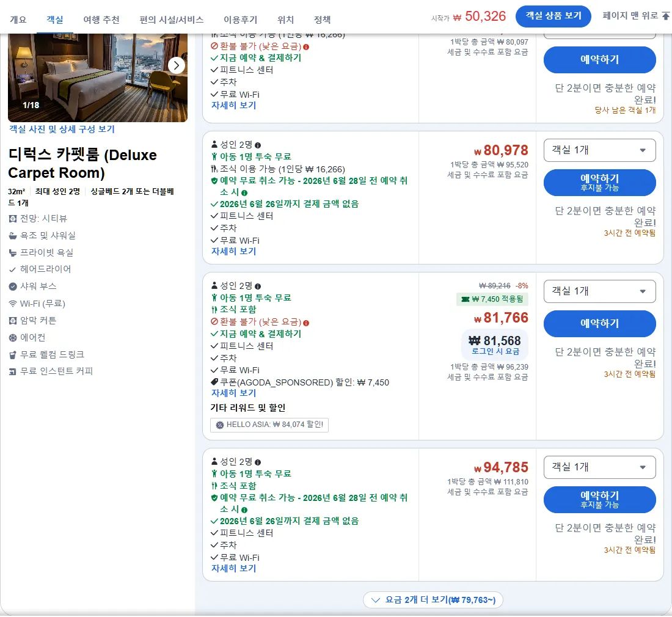Click the HELLO ASIA discount coupon chip
This screenshot has width=672, height=617.
[x=269, y=425]
